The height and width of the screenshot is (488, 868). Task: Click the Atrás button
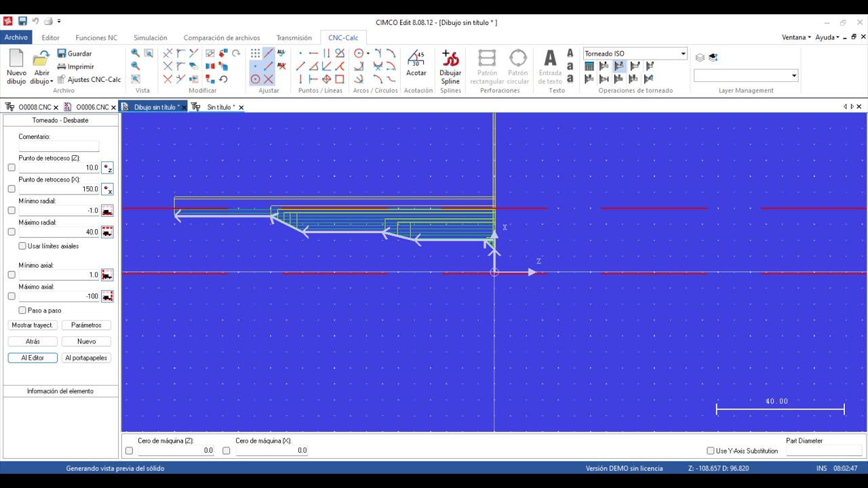pyautogui.click(x=33, y=342)
